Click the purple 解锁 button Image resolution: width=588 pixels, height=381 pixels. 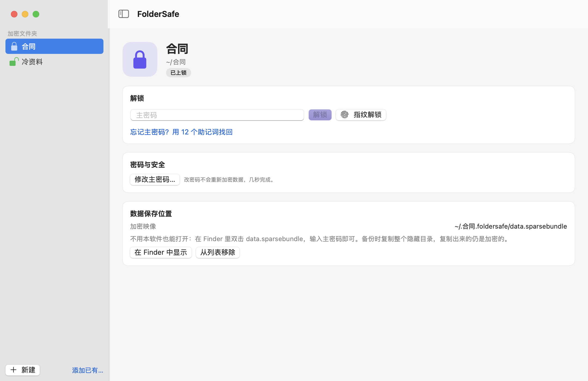pyautogui.click(x=320, y=115)
